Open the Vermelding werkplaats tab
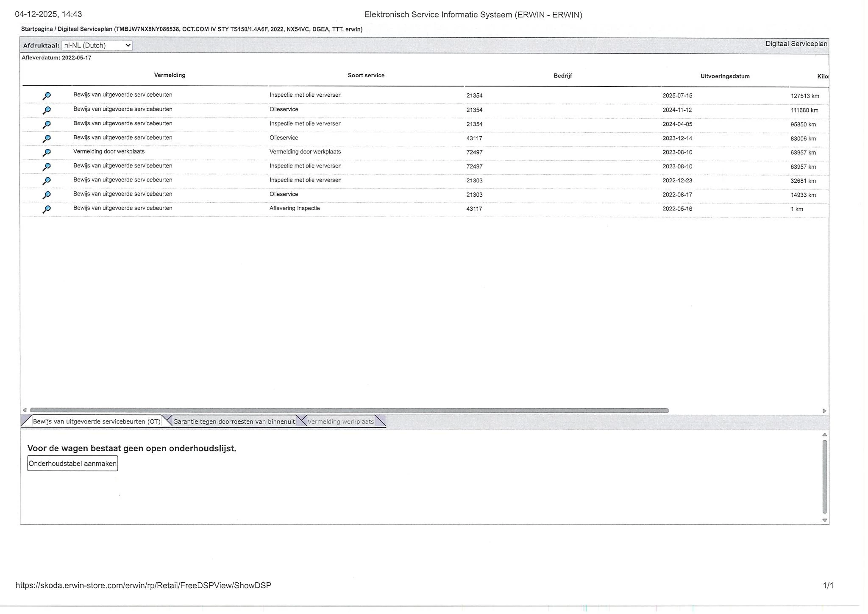The width and height of the screenshot is (868, 614). (x=340, y=421)
